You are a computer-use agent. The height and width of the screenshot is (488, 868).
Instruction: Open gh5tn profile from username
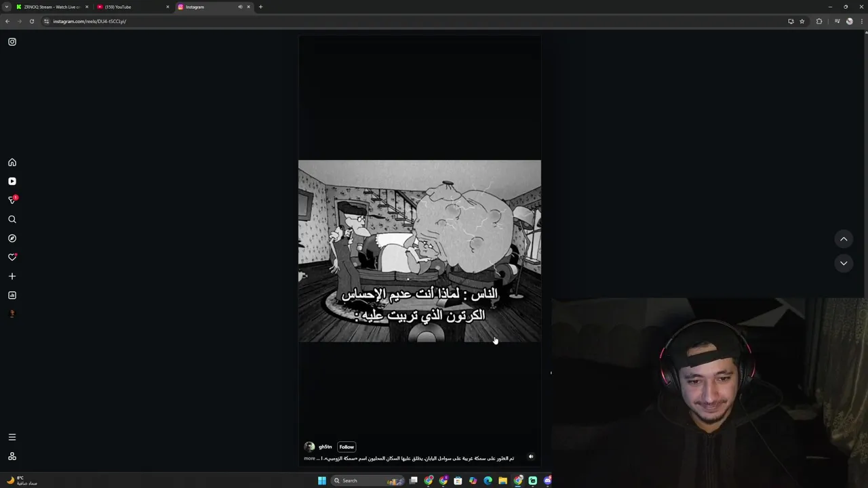pyautogui.click(x=325, y=447)
